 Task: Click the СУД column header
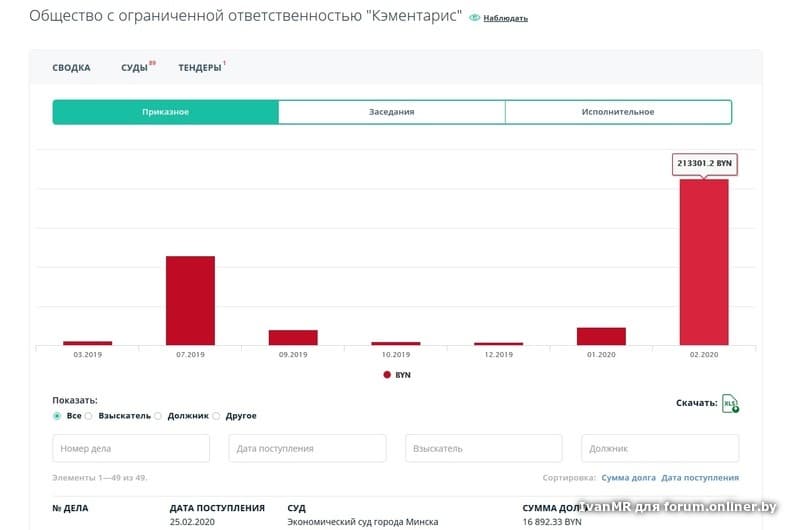[296, 508]
